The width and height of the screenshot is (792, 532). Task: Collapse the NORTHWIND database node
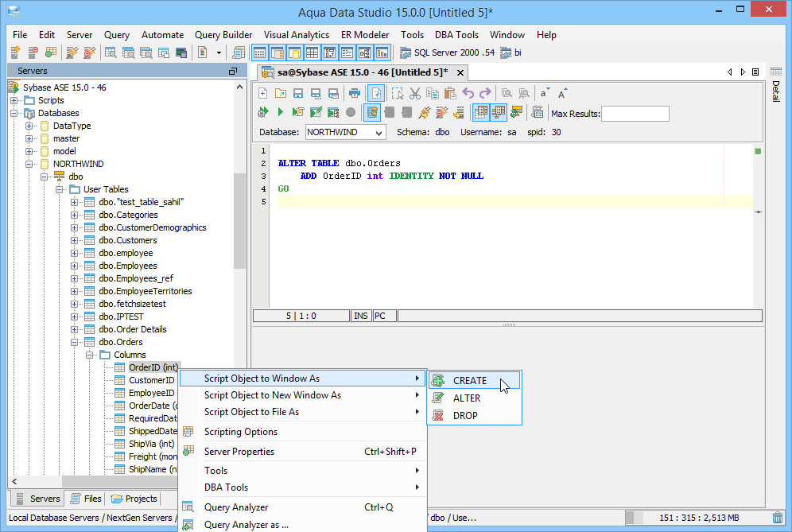(x=29, y=164)
